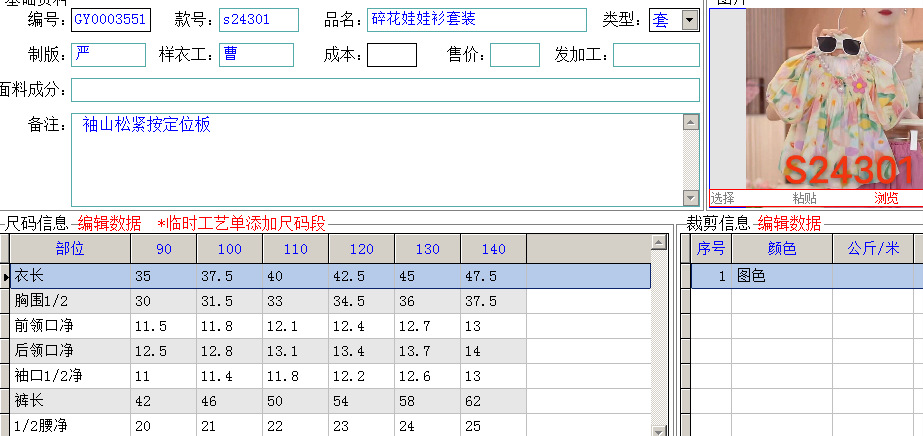Click the 序号 column header
The width and height of the screenshot is (923, 436).
(710, 249)
